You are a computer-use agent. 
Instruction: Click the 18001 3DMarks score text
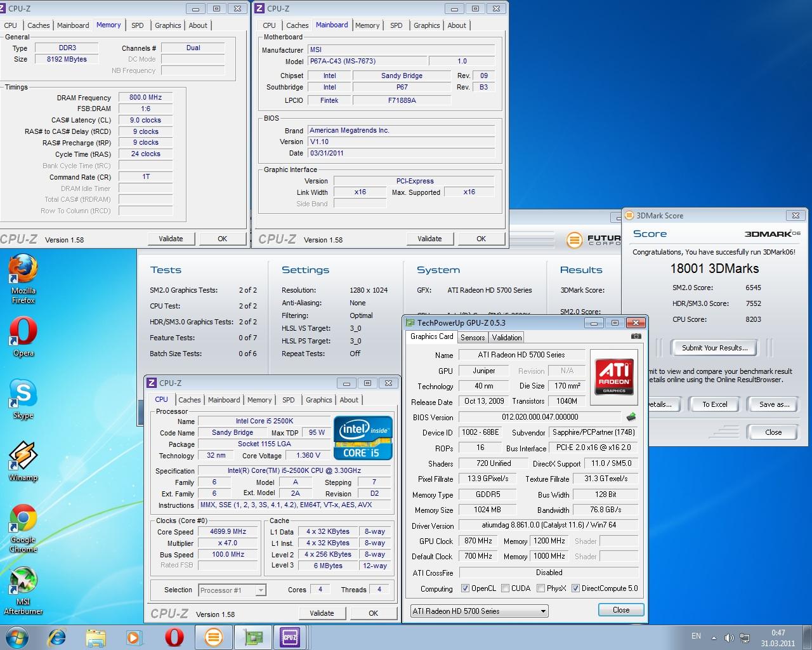pos(714,269)
